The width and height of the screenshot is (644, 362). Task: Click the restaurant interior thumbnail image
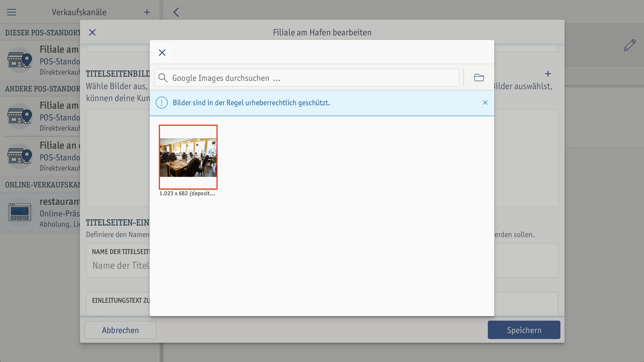coord(188,157)
